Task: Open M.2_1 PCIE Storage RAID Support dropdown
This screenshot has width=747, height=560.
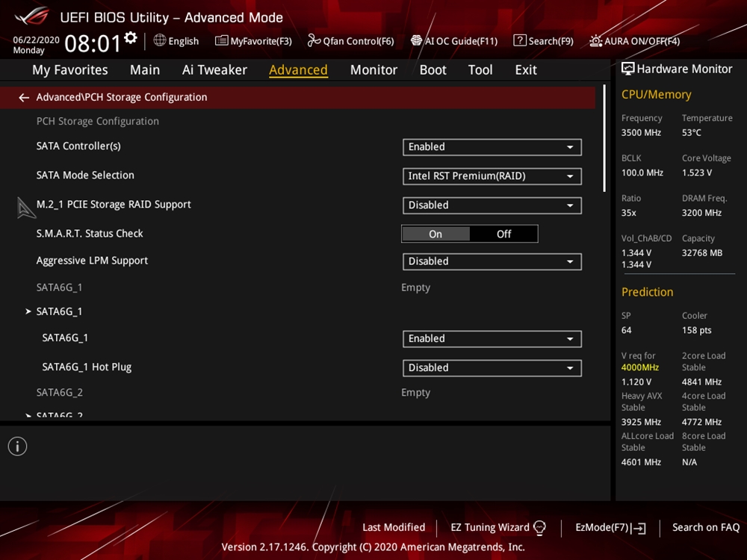Action: [x=492, y=205]
